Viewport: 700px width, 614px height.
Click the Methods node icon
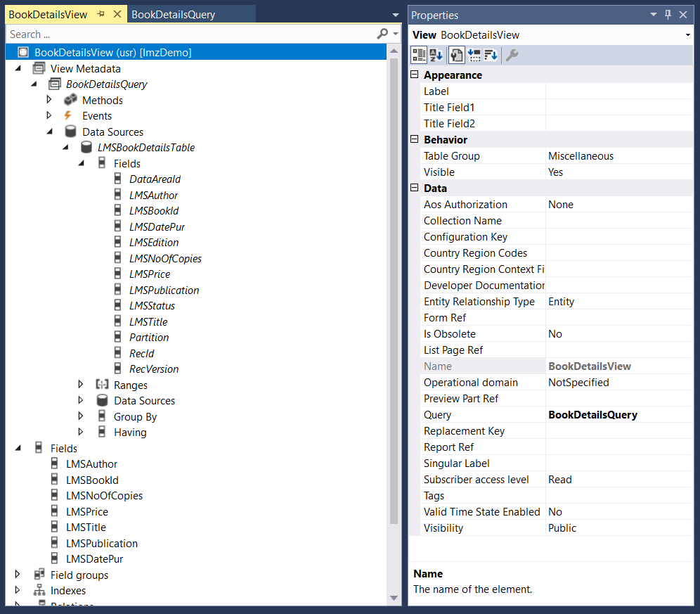[70, 100]
